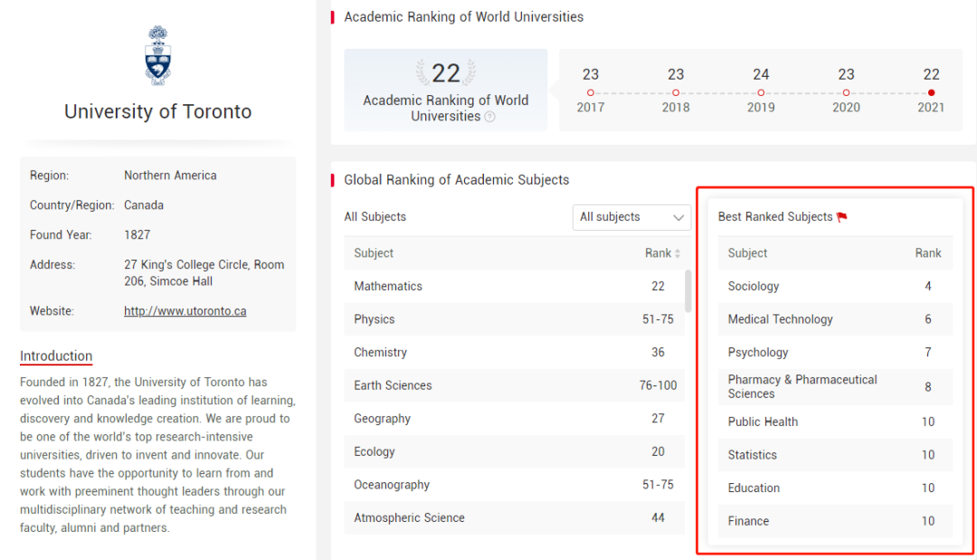Image resolution: width=977 pixels, height=560 pixels.
Task: Click the Subject header in All Subjects table
Action: [x=374, y=253]
